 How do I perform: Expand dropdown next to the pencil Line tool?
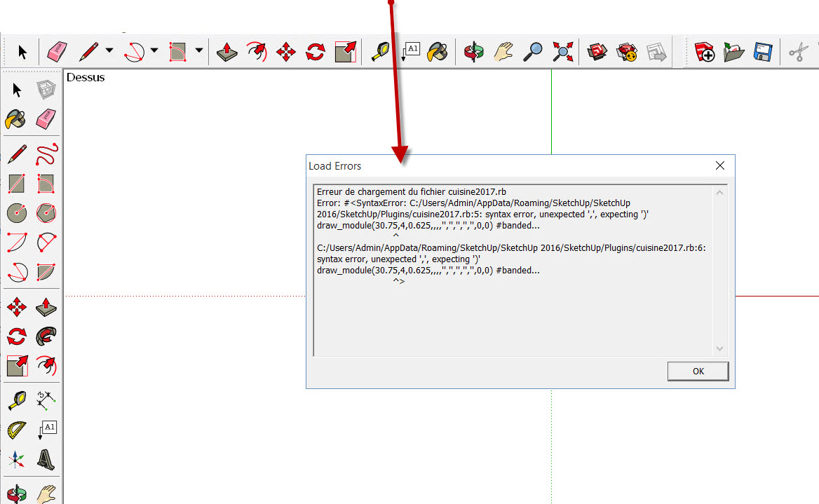click(109, 50)
